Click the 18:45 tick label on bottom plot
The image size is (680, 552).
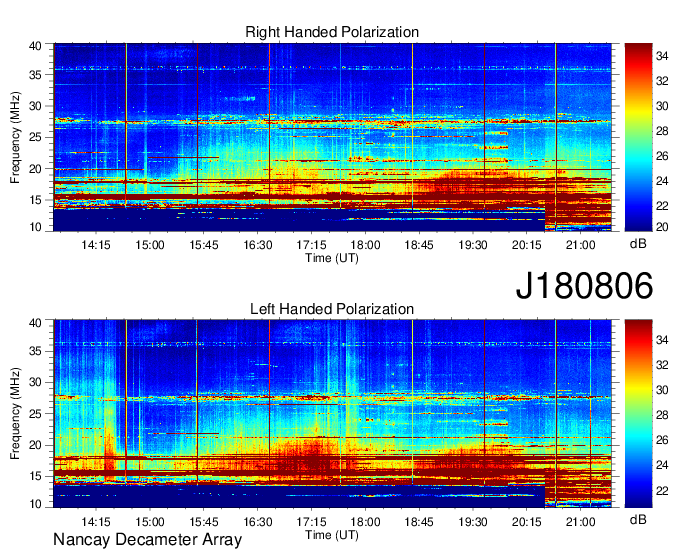click(x=419, y=521)
